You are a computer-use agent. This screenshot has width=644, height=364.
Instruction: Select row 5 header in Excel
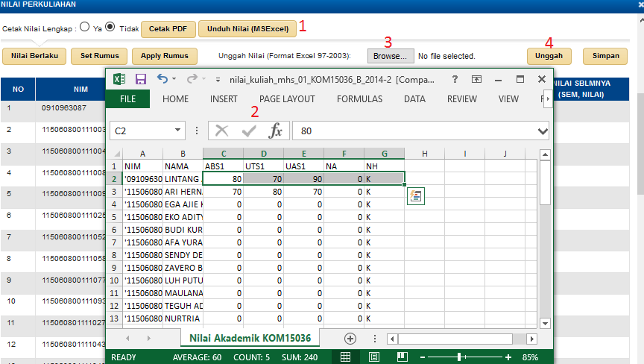coord(114,217)
